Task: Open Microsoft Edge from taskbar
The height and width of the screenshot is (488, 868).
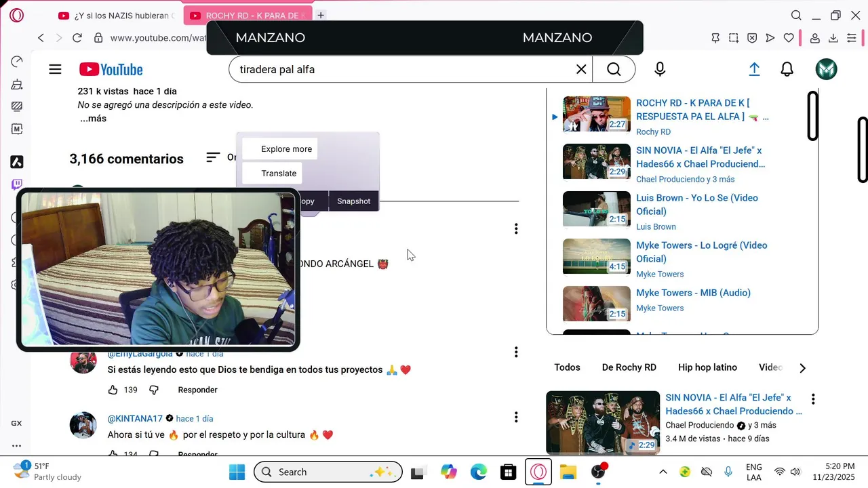Action: 479,472
